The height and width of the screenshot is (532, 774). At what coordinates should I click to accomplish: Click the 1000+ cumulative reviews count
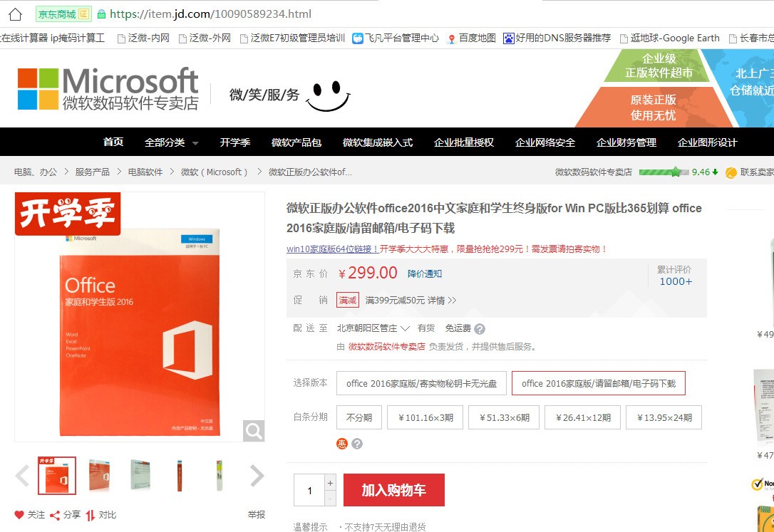click(x=676, y=281)
